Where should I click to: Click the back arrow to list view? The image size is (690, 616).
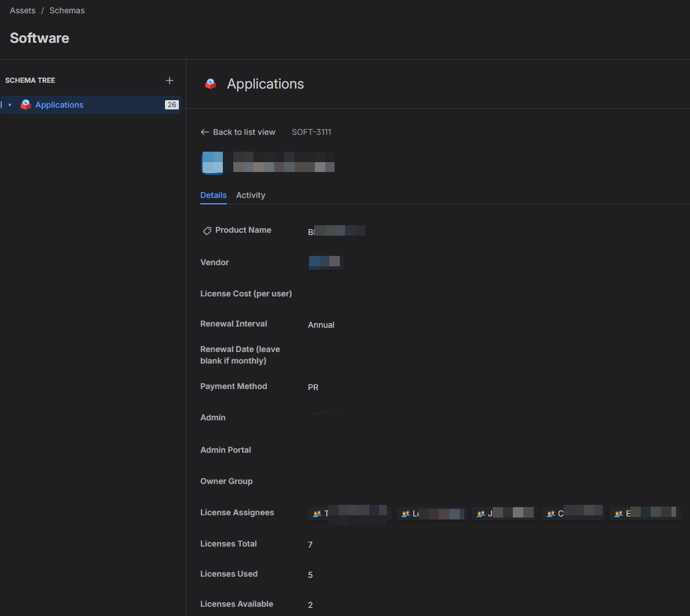[204, 132]
